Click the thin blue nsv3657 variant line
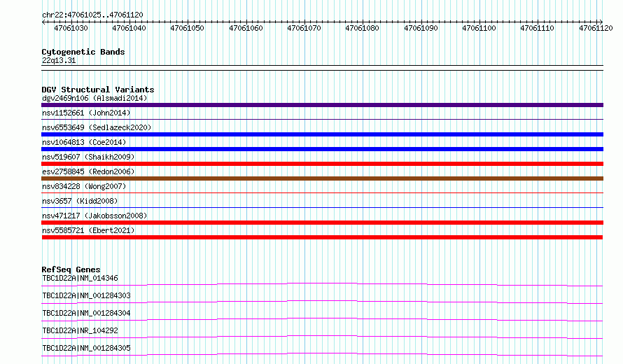Viewport: 623px width, 364px height. click(x=322, y=207)
